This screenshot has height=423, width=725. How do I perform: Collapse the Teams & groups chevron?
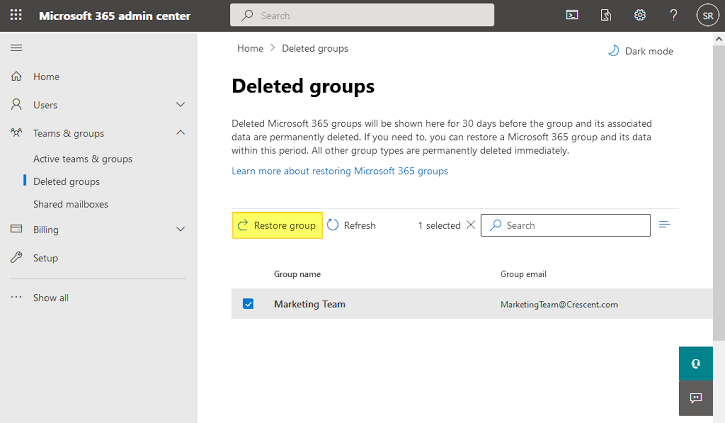tap(181, 133)
